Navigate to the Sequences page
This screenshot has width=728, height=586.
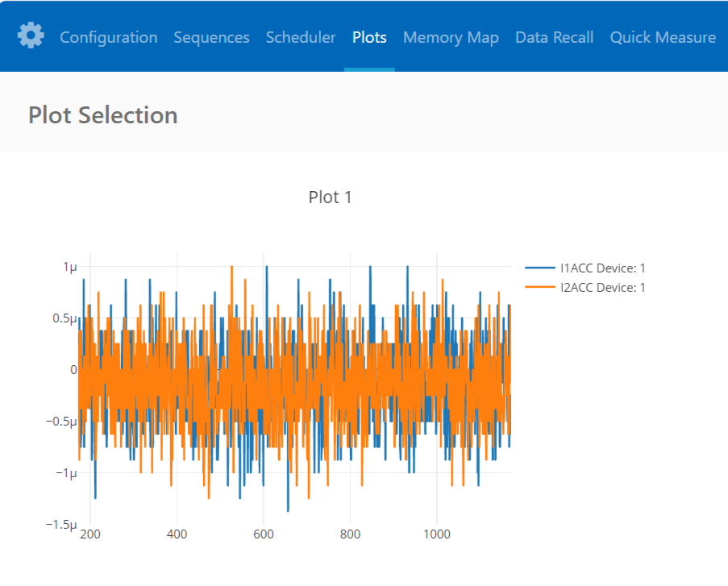211,37
